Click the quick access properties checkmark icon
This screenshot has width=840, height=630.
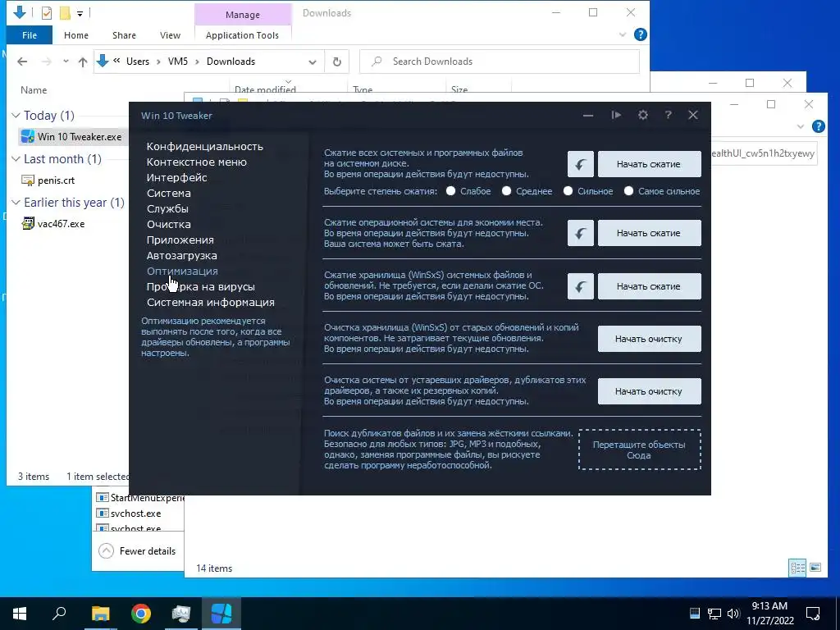(47, 12)
